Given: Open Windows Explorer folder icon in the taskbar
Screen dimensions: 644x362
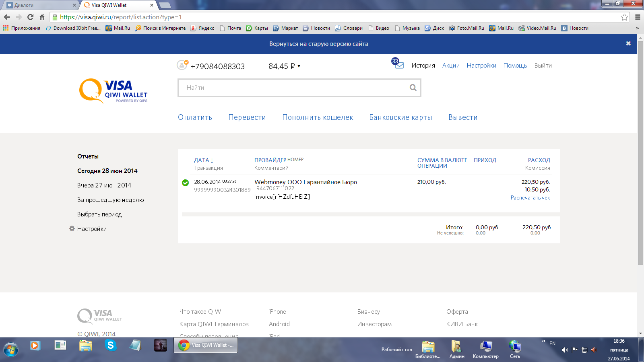Looking at the screenshot, I should pos(85,345).
